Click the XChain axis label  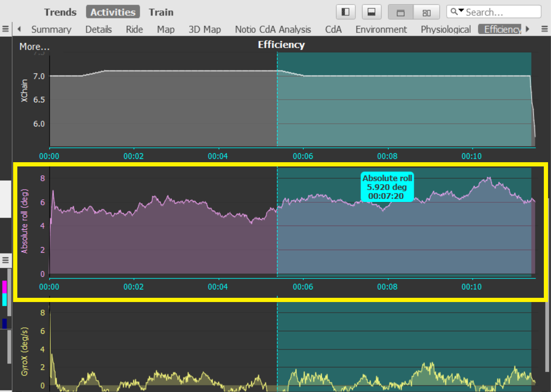[25, 91]
